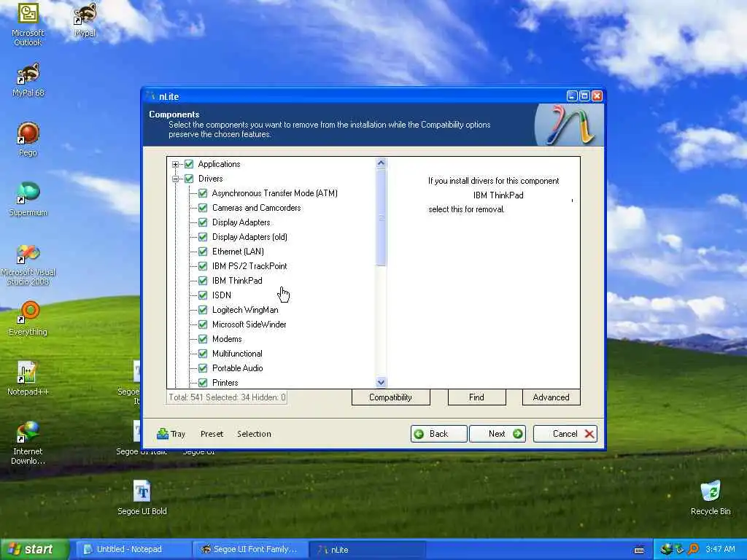
Task: Click the component list scroll up arrow
Action: click(x=381, y=163)
